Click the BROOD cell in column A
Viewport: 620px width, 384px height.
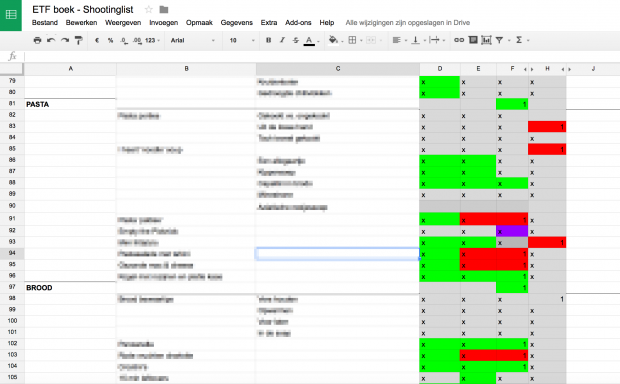tap(70, 288)
